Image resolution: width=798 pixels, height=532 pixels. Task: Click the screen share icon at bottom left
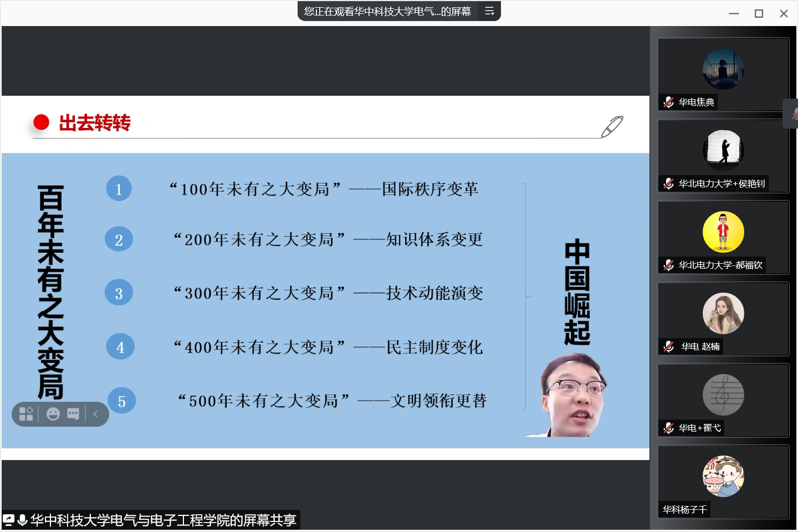9,520
